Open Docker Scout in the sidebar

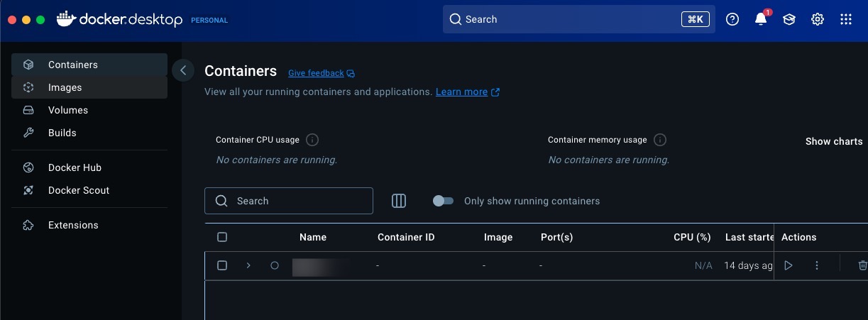pos(89,190)
